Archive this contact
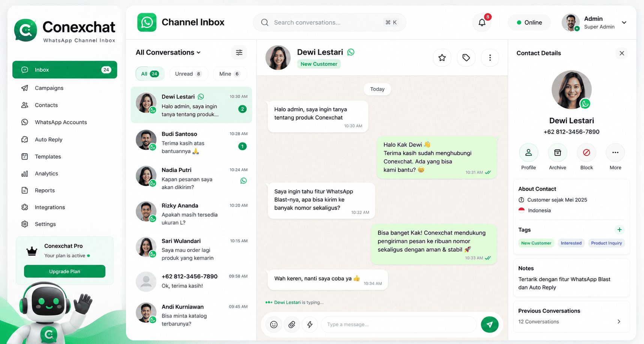Image resolution: width=644 pixels, height=344 pixels. pyautogui.click(x=557, y=152)
